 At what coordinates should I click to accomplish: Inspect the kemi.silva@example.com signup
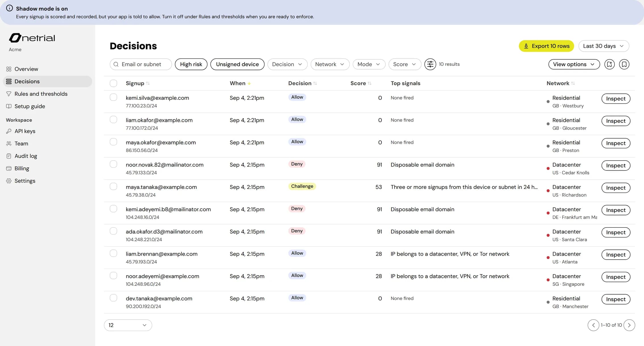click(616, 99)
